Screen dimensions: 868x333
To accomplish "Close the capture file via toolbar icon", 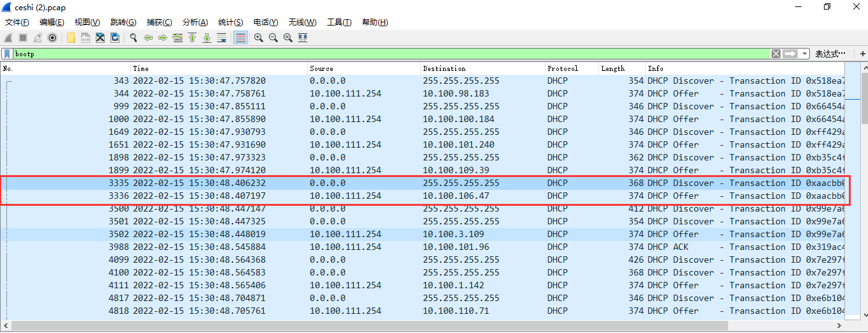I will click(100, 38).
